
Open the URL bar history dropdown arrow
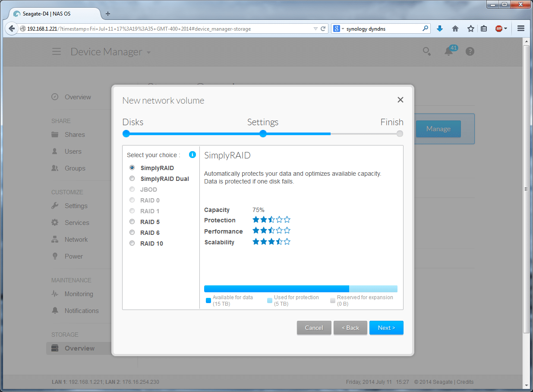tap(315, 29)
